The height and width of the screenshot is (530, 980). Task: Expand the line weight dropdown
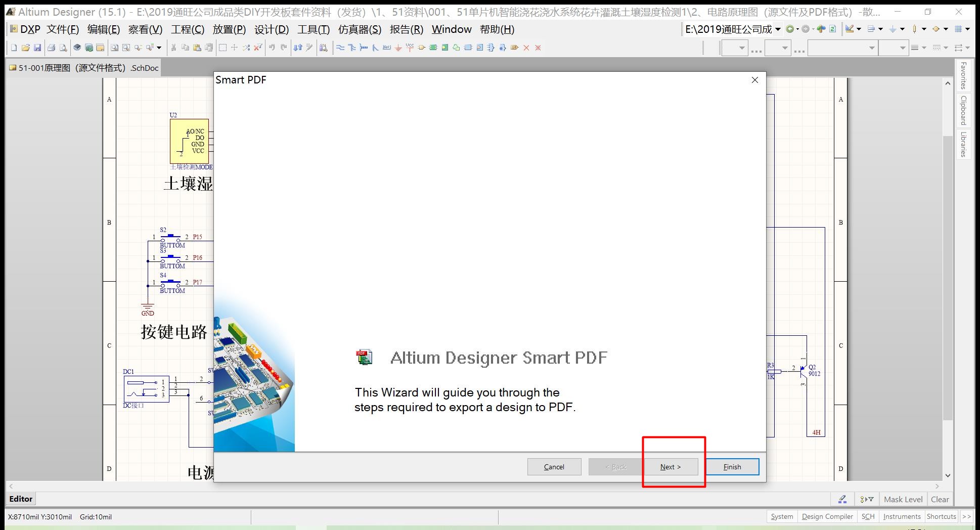coord(924,48)
